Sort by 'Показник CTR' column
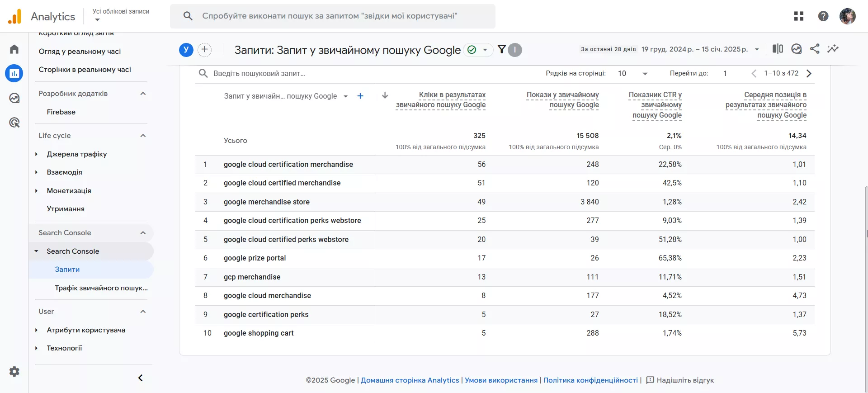868x393 pixels. (655, 105)
